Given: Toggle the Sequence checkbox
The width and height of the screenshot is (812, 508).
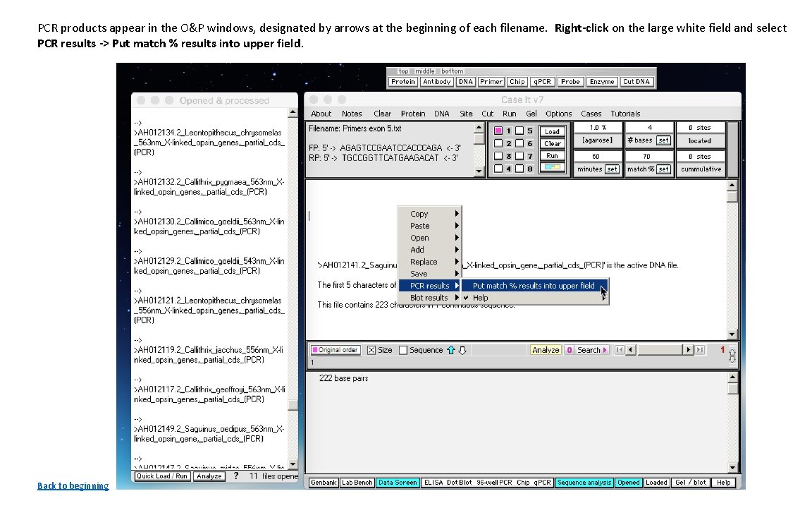Looking at the screenshot, I should (x=403, y=350).
